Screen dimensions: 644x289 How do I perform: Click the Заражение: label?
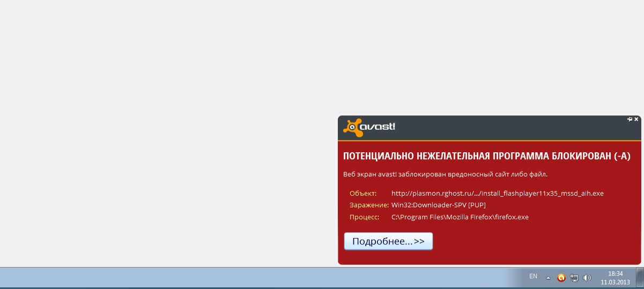click(369, 205)
